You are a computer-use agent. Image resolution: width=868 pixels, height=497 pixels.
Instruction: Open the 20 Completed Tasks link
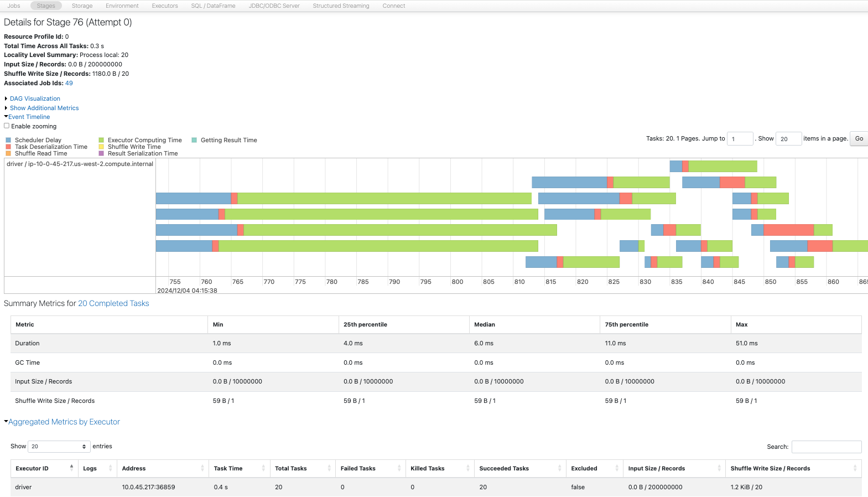(x=113, y=303)
